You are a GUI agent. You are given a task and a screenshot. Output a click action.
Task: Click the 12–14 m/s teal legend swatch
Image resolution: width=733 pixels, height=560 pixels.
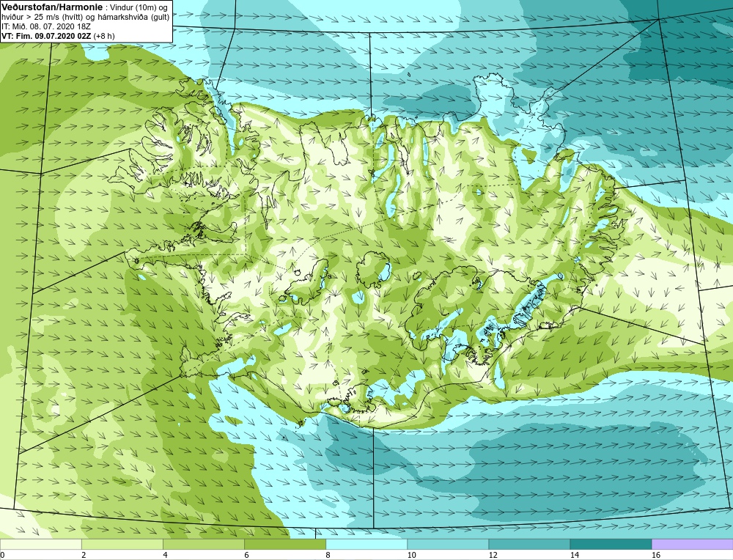click(528, 544)
